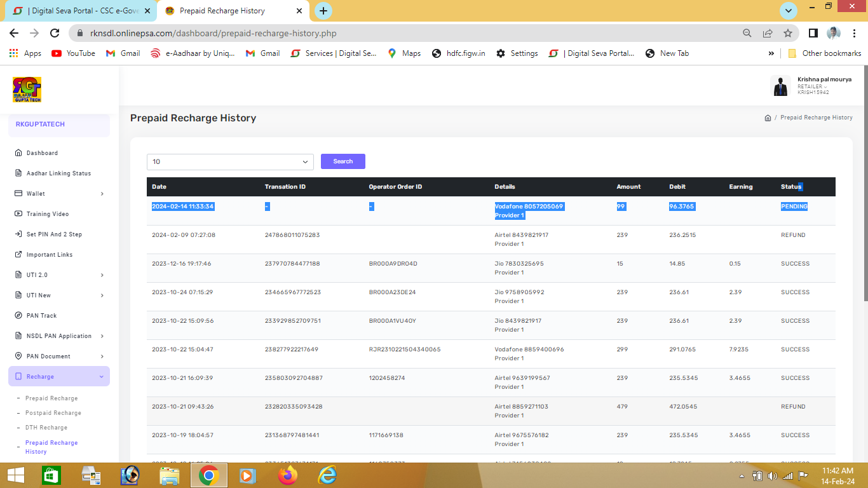The width and height of the screenshot is (868, 488).
Task: Bookmark this page with star icon
Action: pyautogui.click(x=788, y=33)
